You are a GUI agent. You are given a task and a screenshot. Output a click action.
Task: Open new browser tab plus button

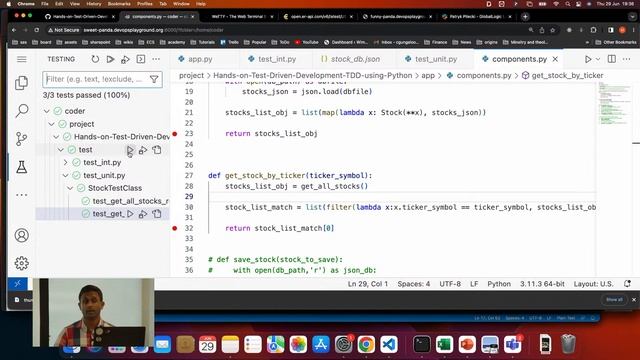pyautogui.click(x=525, y=17)
